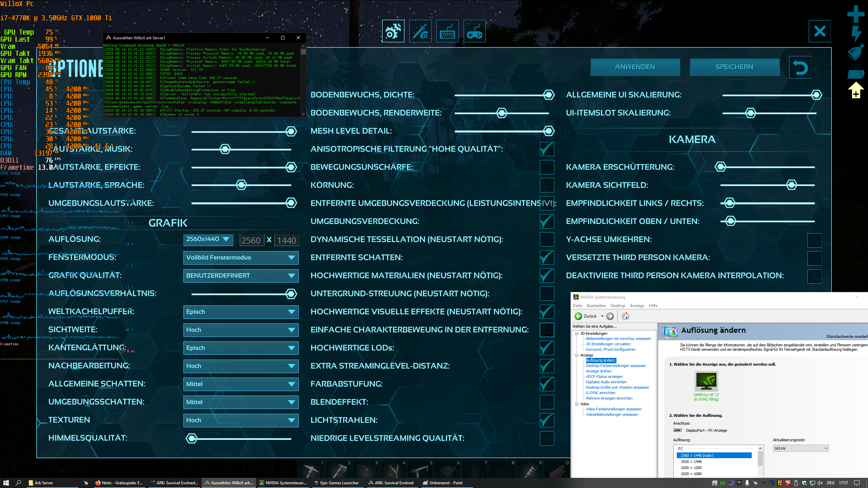Click the FileZilla tray icon
Viewport: 868px width, 488px height.
780,483
